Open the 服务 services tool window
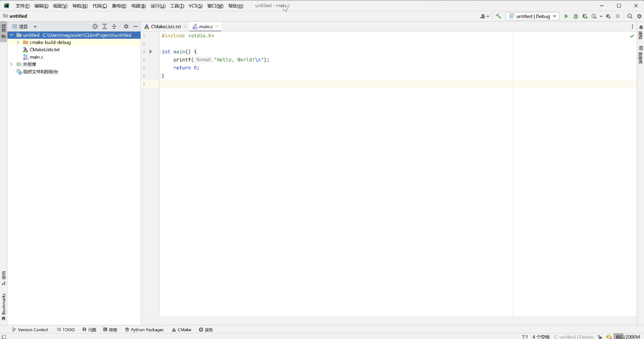The image size is (644, 339). (206, 329)
